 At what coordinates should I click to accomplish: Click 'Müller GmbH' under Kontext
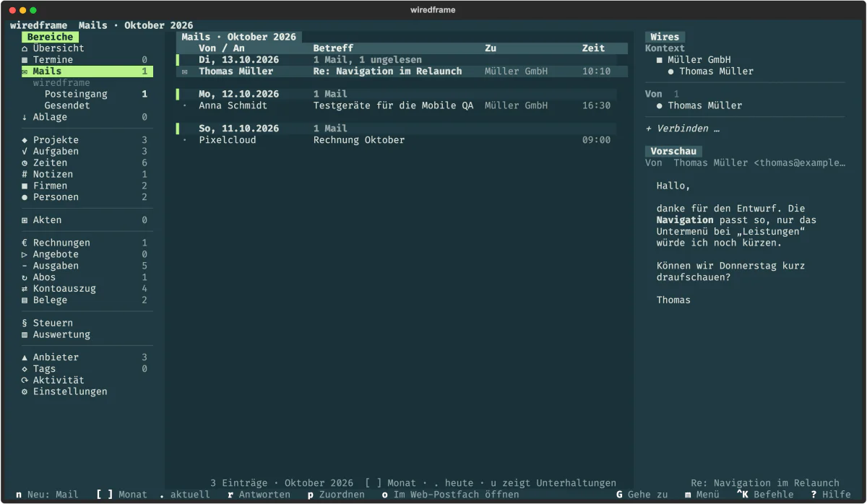coord(699,60)
